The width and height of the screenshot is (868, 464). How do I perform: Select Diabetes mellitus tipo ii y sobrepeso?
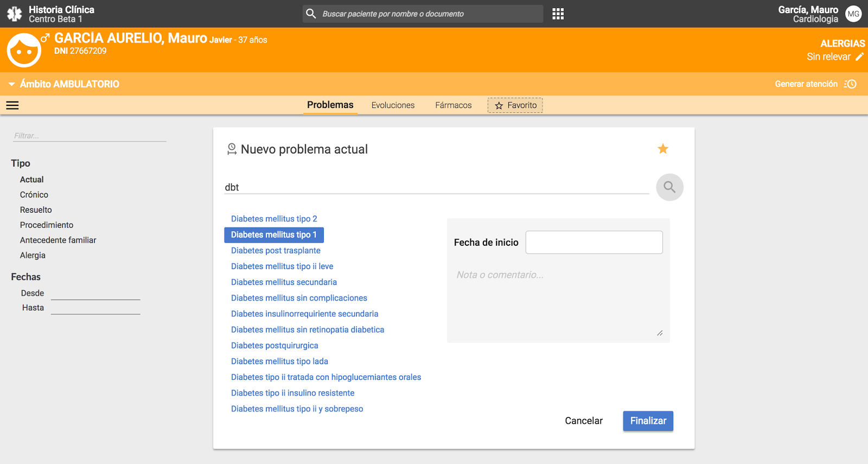[297, 409]
